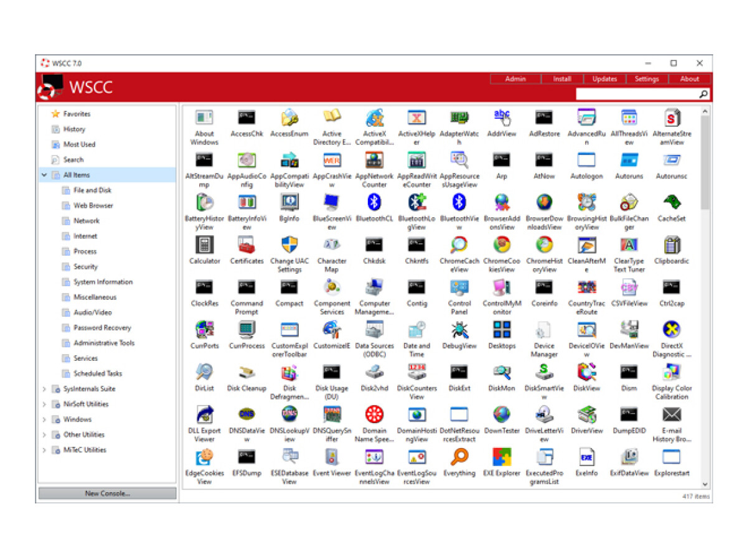The height and width of the screenshot is (560, 747).
Task: Launch the DiskMon icon
Action: point(502,372)
